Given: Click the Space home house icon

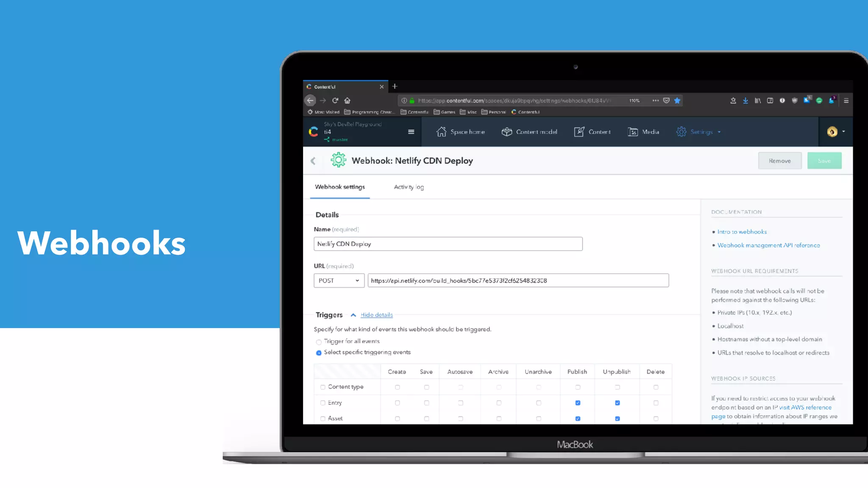Looking at the screenshot, I should (x=441, y=132).
